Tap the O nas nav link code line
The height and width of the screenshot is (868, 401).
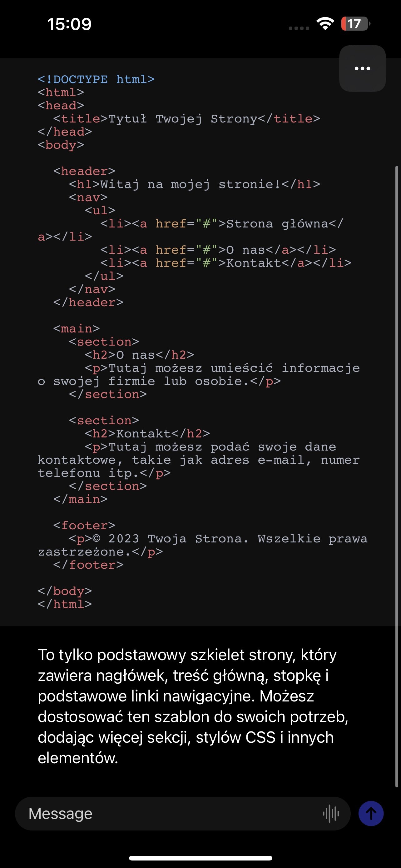click(218, 250)
